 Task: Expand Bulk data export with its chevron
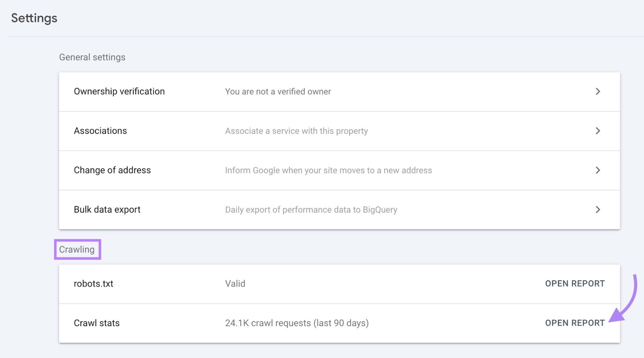[598, 209]
